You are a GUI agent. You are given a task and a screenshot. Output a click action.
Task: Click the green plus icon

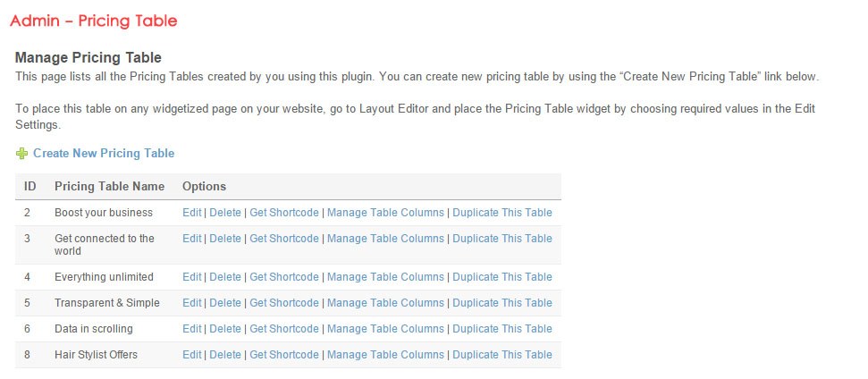(x=21, y=154)
